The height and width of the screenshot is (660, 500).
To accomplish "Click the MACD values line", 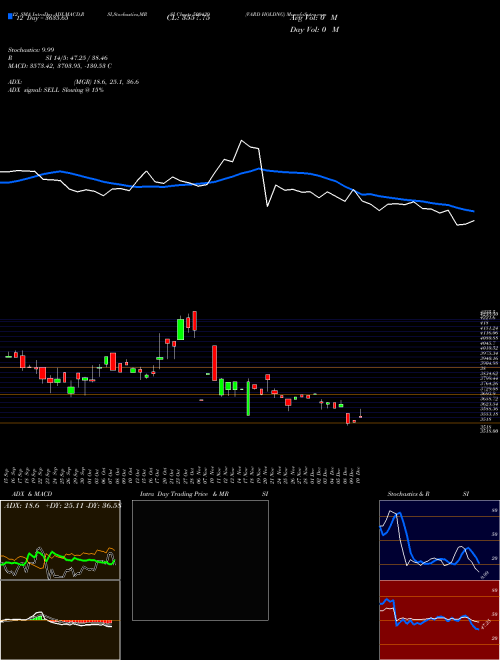I will point(60,66).
